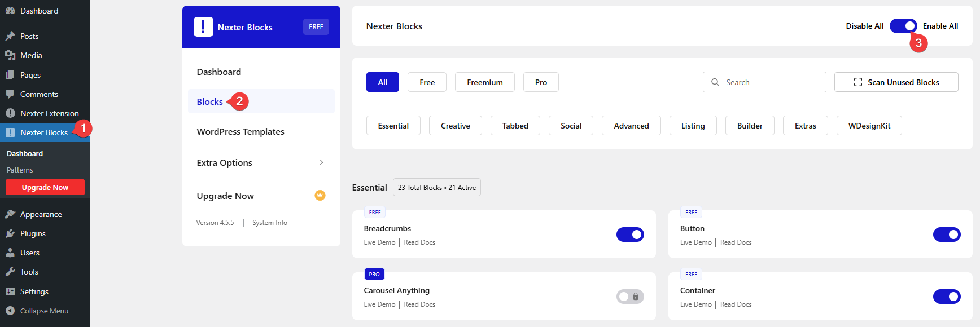
Task: Select the Pro filter tab
Action: point(541,82)
